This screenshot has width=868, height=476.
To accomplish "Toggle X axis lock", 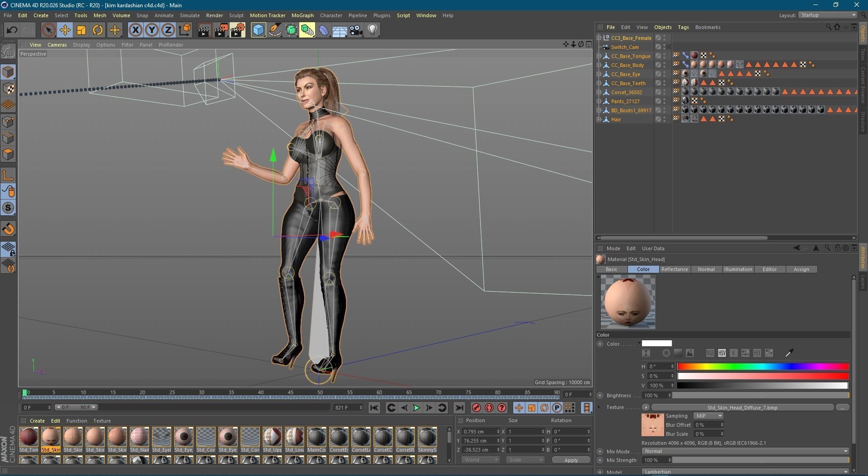I will [135, 30].
